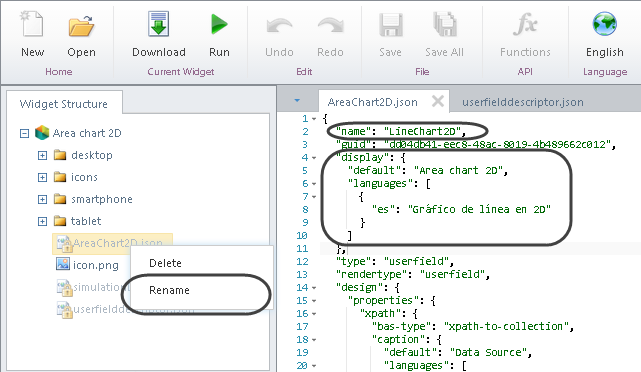Choose Delete from the context menu
This screenshot has width=641, height=372.
166,263
